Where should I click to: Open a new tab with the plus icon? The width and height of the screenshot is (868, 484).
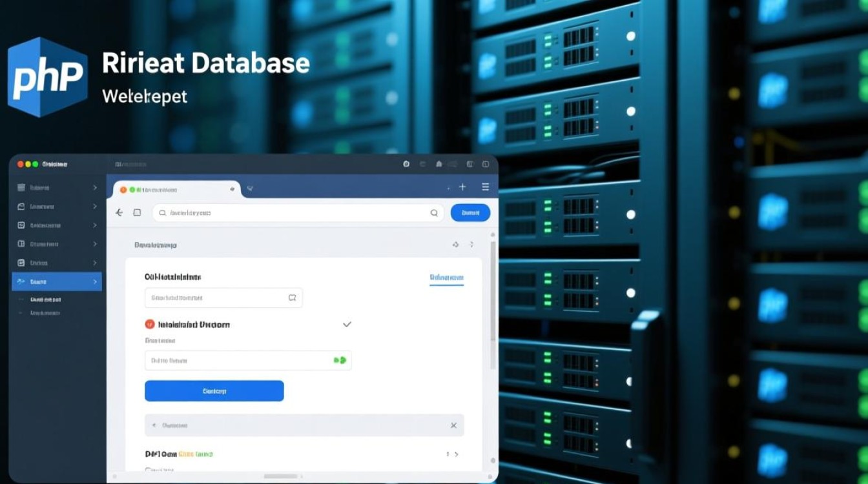[462, 187]
